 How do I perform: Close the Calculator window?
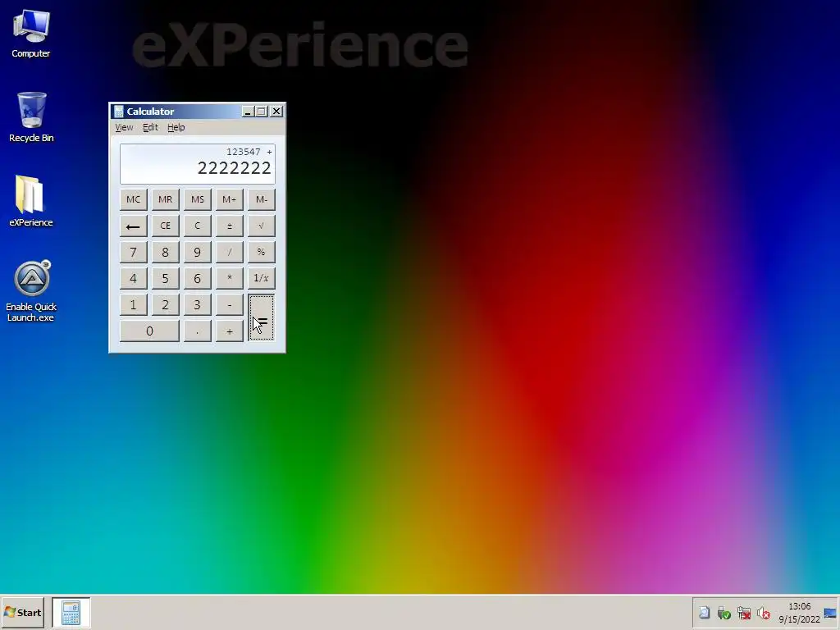point(276,112)
